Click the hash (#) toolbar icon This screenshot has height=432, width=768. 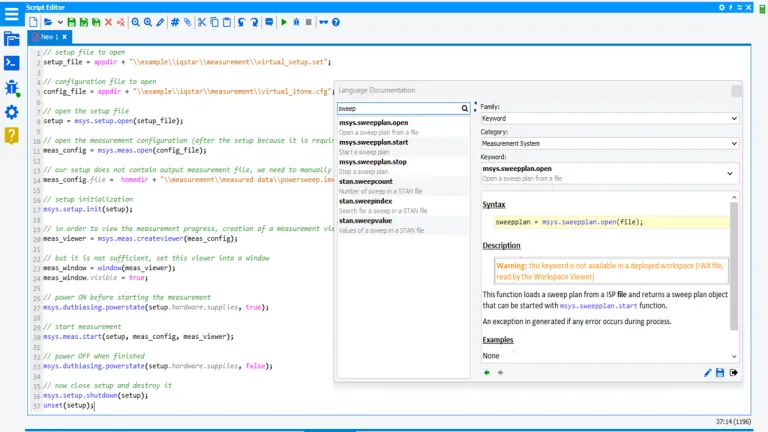pyautogui.click(x=175, y=22)
